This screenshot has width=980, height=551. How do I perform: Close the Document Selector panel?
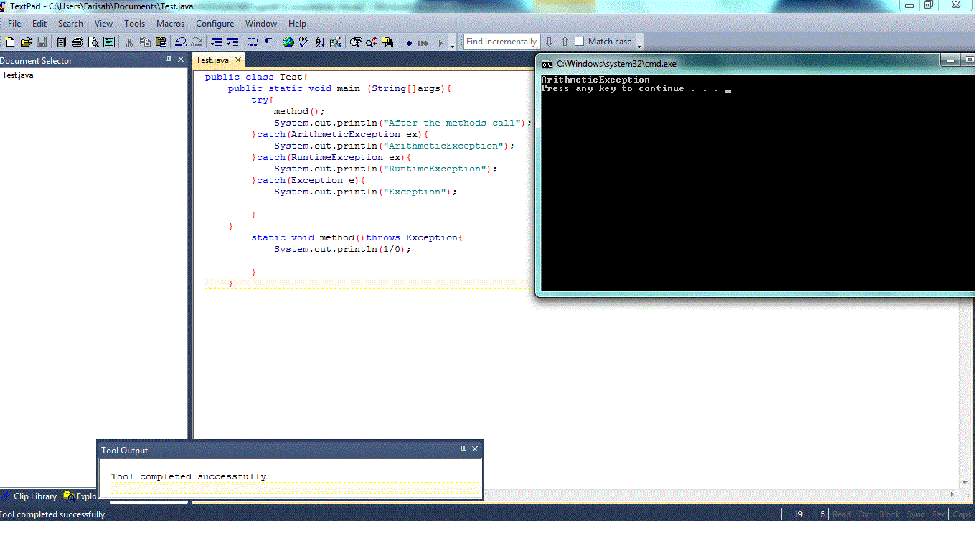click(x=181, y=60)
